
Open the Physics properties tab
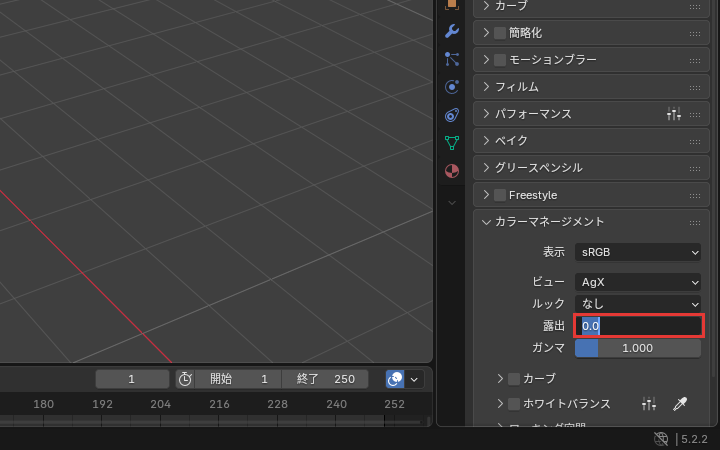coord(452,87)
